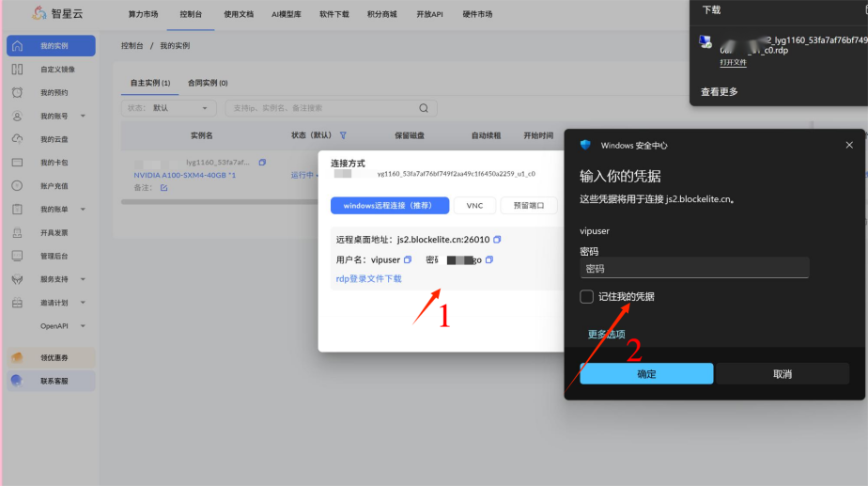Click the 我的账单 icon
Viewport: 868px width, 486px height.
click(17, 209)
